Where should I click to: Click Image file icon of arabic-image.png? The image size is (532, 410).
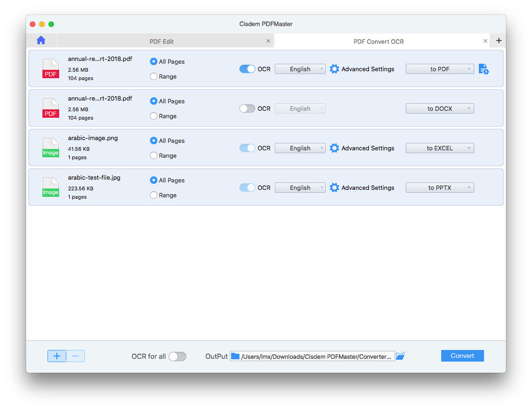(x=51, y=148)
